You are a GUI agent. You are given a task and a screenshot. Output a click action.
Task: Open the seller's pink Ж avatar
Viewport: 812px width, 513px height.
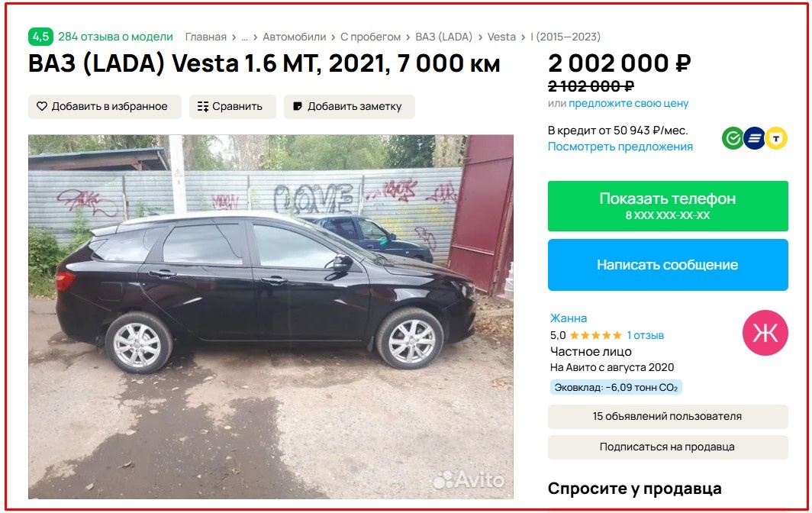(x=765, y=333)
